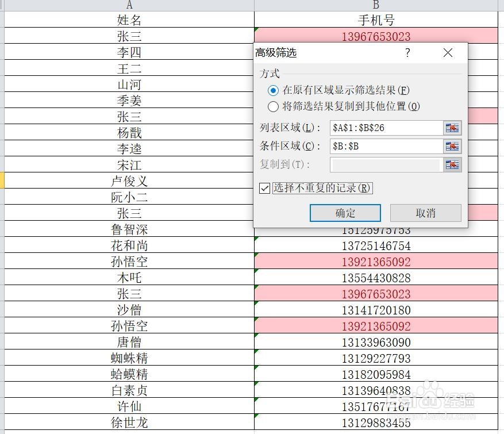
Task: Click the disabled 复制到 range selector icon
Action: 452,165
